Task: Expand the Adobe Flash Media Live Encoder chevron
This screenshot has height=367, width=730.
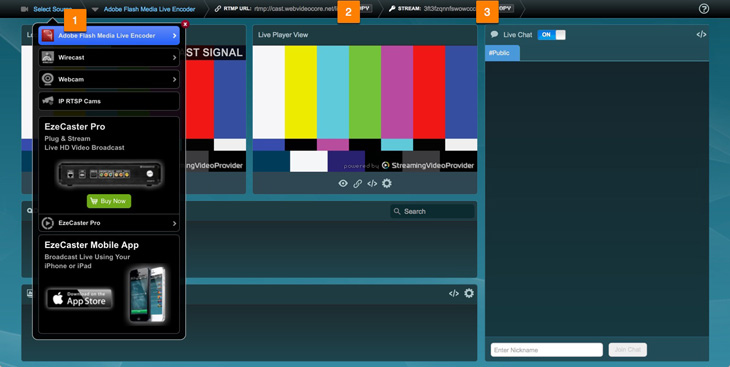Action: tap(175, 35)
